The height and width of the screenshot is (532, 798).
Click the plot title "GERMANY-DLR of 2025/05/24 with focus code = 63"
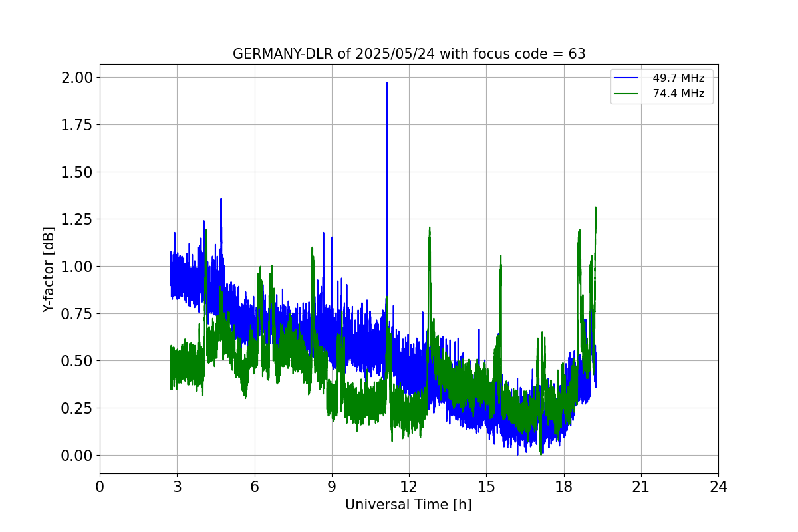coord(409,54)
